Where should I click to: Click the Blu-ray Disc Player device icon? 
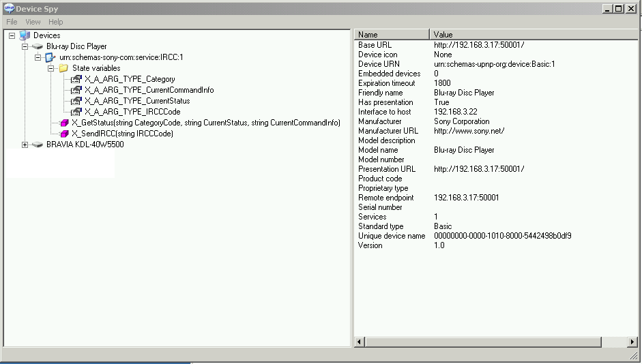coord(38,46)
